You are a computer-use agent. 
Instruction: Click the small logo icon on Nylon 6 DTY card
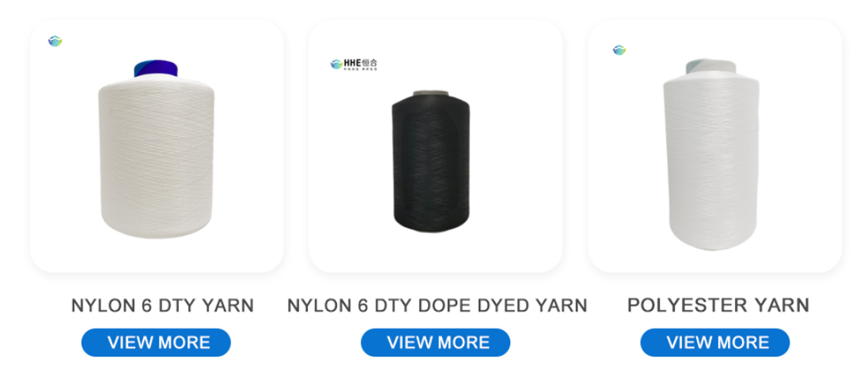tap(55, 41)
